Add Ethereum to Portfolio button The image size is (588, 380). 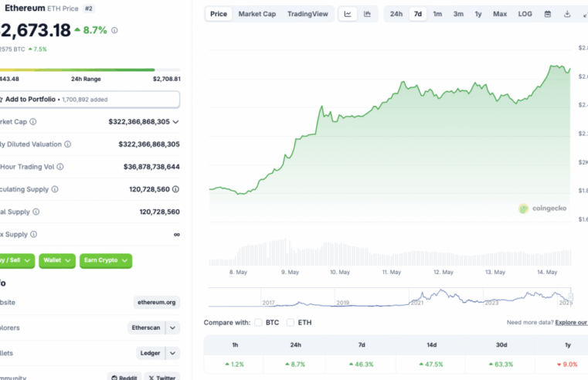(x=90, y=100)
